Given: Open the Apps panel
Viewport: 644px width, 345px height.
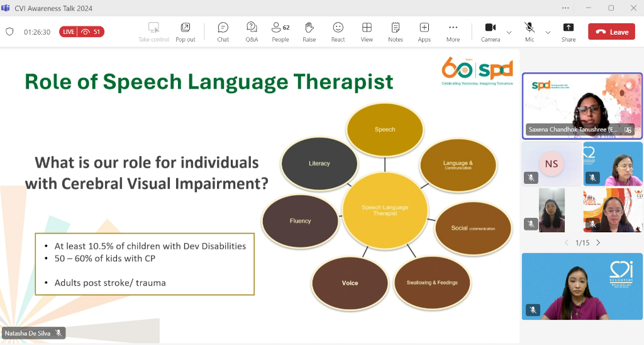Looking at the screenshot, I should click(x=425, y=31).
